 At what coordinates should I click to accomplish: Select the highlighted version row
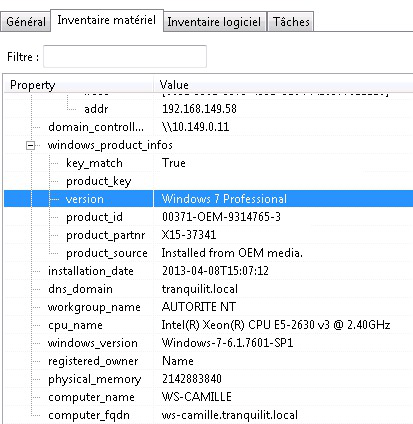point(208,199)
